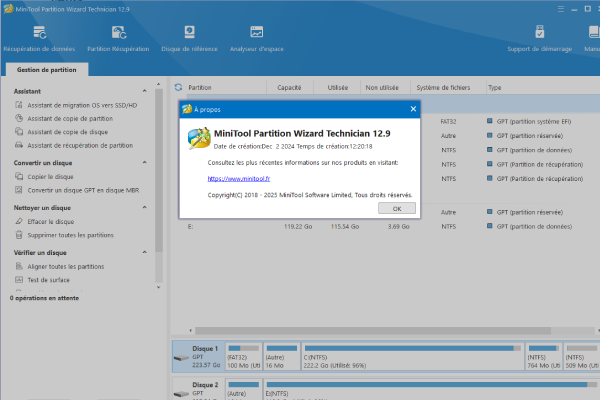Select Assistant de migration OS vers SSD/HD
The height and width of the screenshot is (400, 600).
[82, 105]
